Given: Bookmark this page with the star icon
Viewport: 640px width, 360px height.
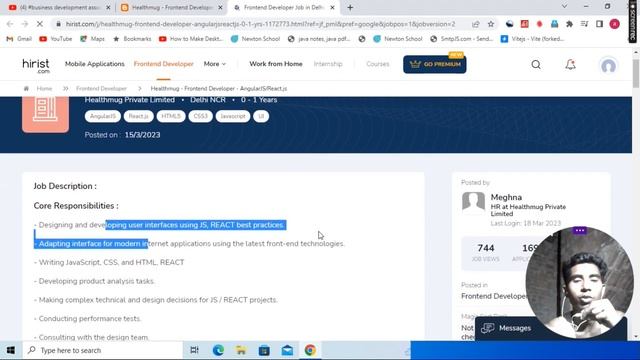Looking at the screenshot, I should tap(491, 24).
